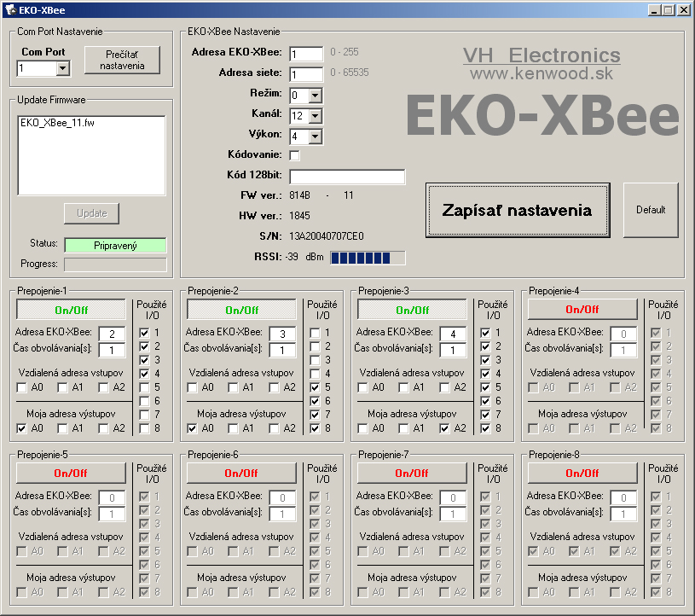The width and height of the screenshot is (695, 616).
Task: Click the HW version value 1845
Action: [x=299, y=216]
